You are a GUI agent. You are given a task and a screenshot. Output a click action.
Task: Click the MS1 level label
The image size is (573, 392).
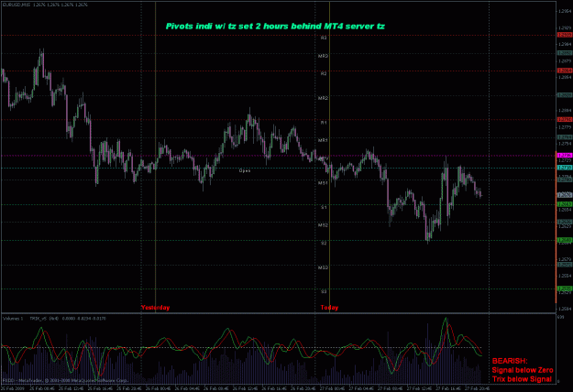323,183
